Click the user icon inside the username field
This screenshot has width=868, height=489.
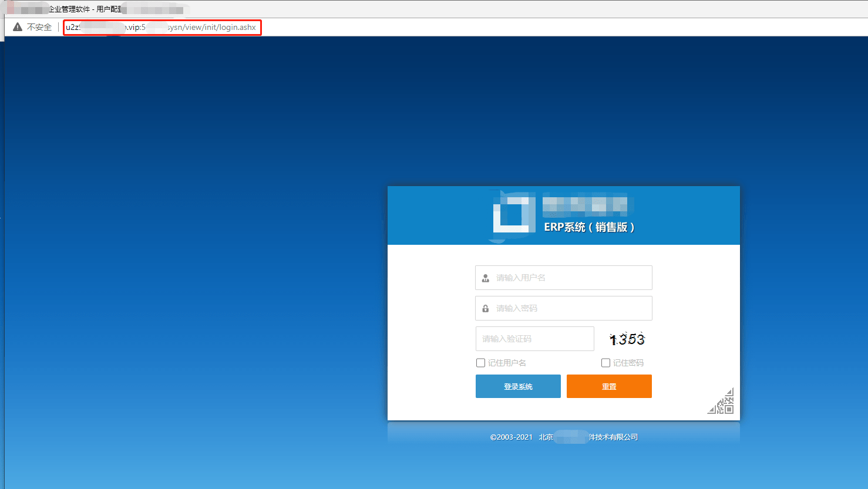484,277
